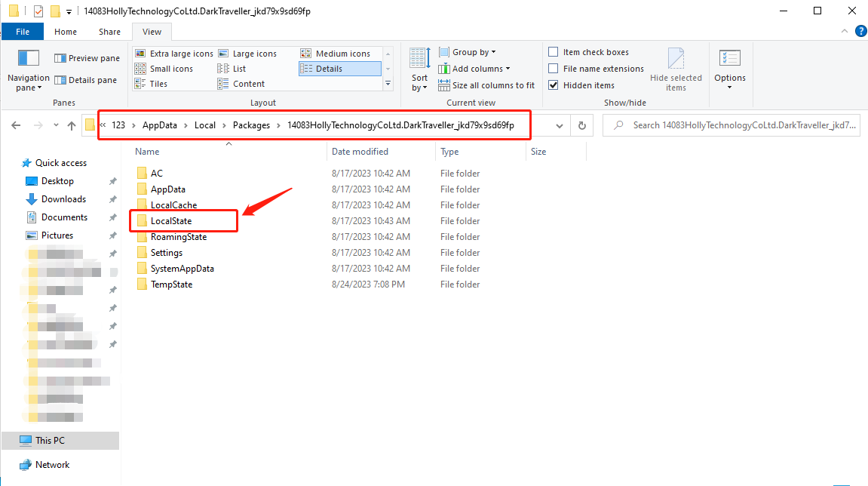The width and height of the screenshot is (868, 486).
Task: Click the Packages breadcrumb in address bar
Action: pyautogui.click(x=251, y=125)
